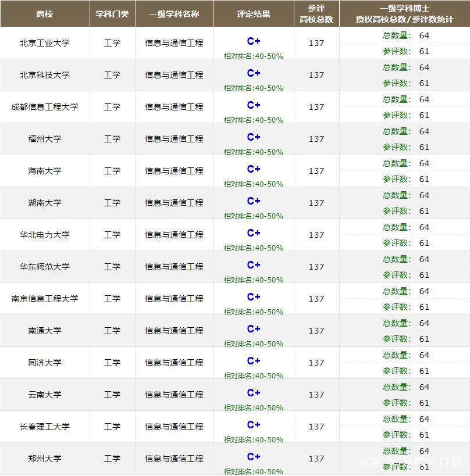
Task: Click the 137 value in the 成都信息工程大学 row
Action: tap(316, 107)
